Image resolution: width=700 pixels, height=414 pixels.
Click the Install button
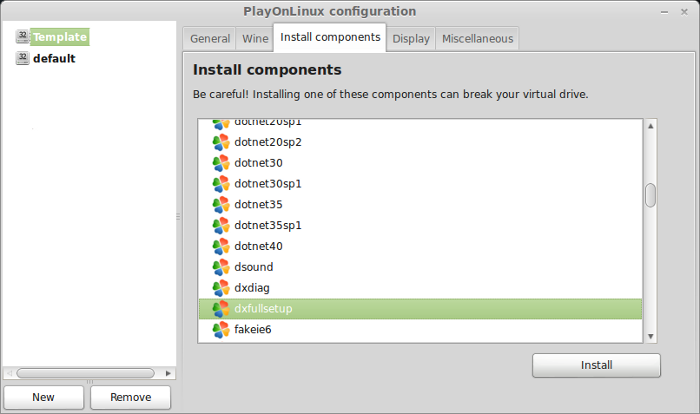(x=596, y=365)
